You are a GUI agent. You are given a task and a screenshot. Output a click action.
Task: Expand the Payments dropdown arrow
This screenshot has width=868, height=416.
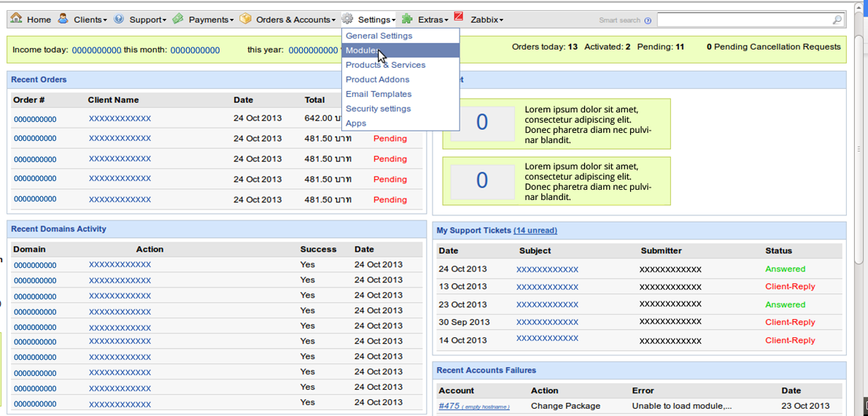point(232,20)
